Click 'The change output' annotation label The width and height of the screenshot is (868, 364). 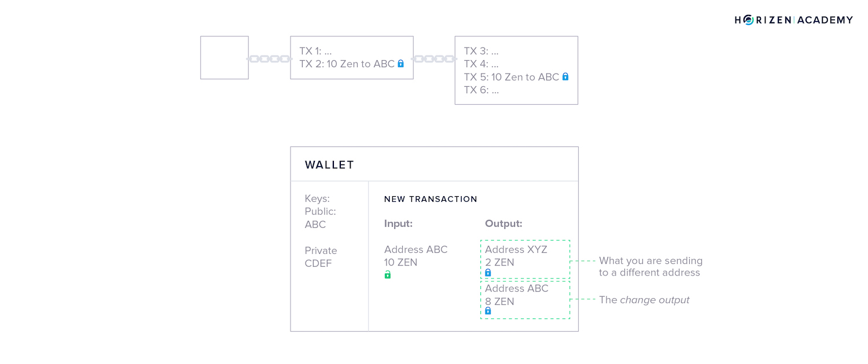pyautogui.click(x=644, y=300)
